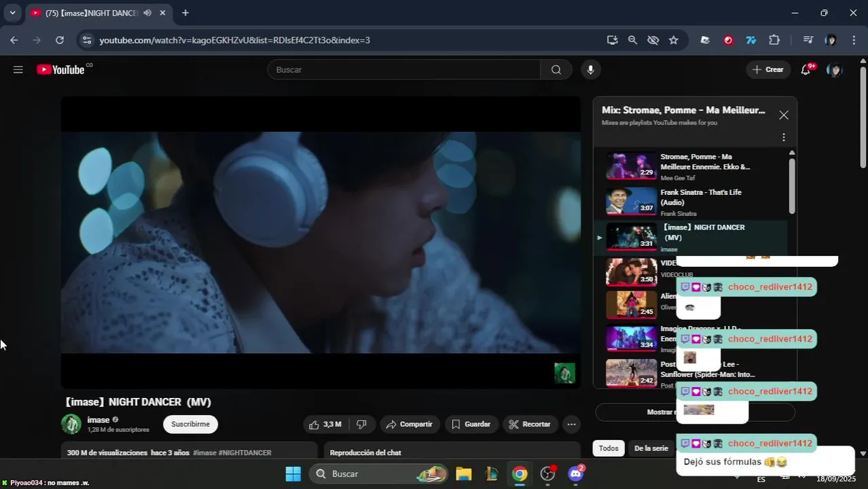Click the Recortar clip button

tap(530, 424)
